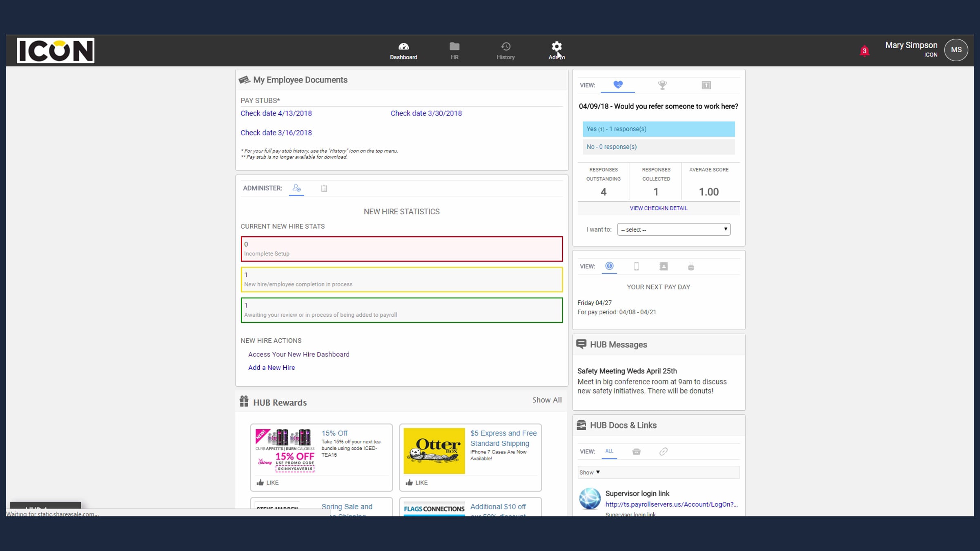
Task: Click the HUB Messages chat bubble icon
Action: coord(581,344)
